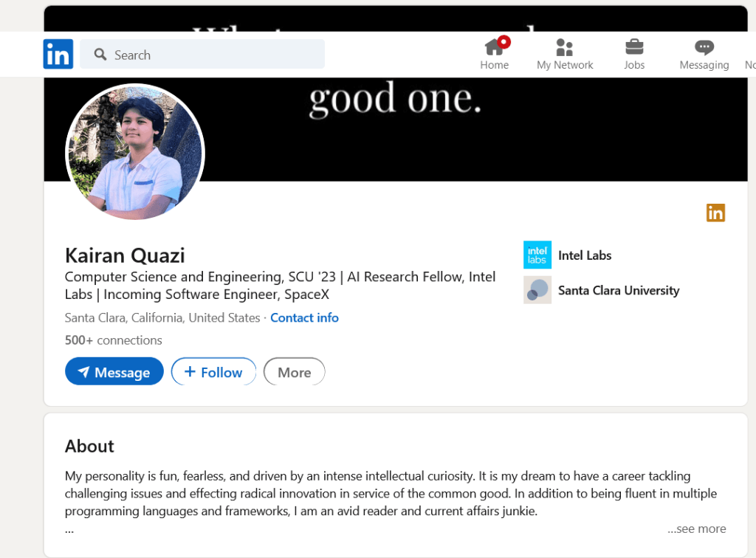Image resolution: width=756 pixels, height=558 pixels.
Task: Click the Intel Labs logo icon
Action: tap(537, 255)
